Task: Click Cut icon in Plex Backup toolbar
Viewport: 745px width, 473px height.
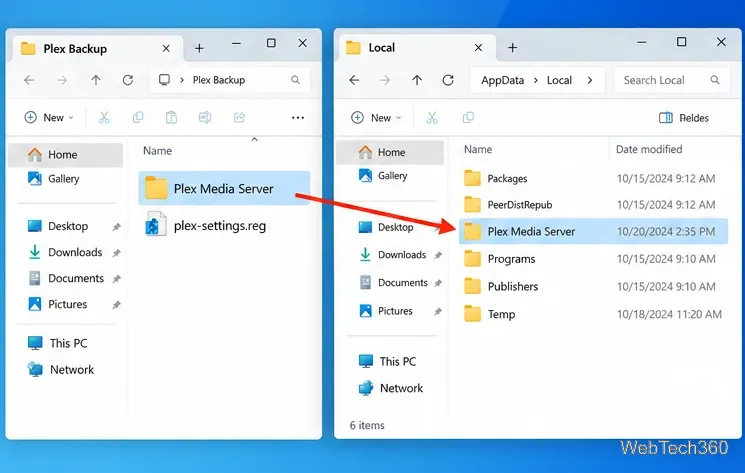Action: [104, 117]
